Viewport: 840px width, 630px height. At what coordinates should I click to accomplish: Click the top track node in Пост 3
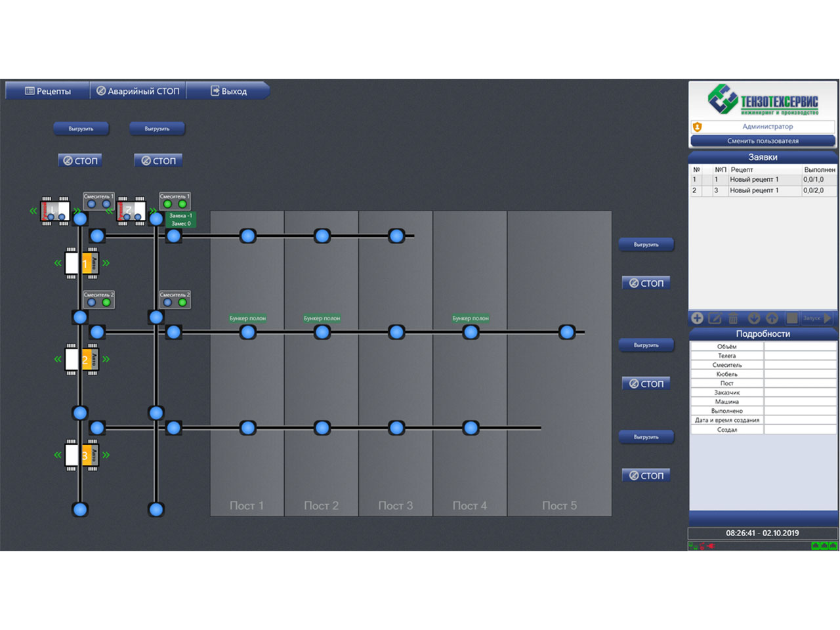tap(396, 236)
